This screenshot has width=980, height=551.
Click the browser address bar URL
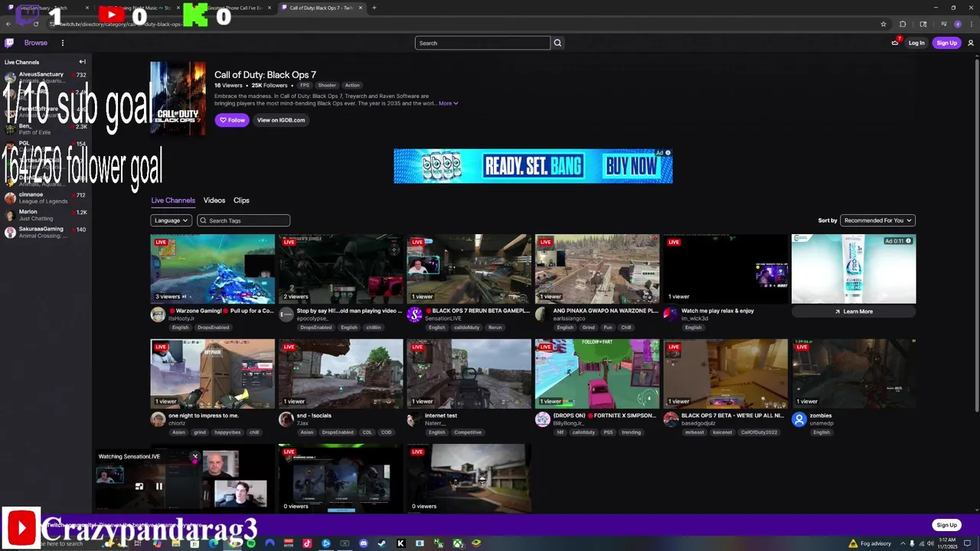(x=122, y=24)
